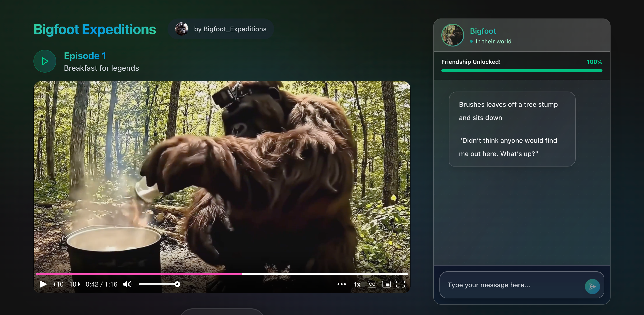Viewport: 644px width, 315px height.
Task: Enter fullscreen mode
Action: [400, 284]
